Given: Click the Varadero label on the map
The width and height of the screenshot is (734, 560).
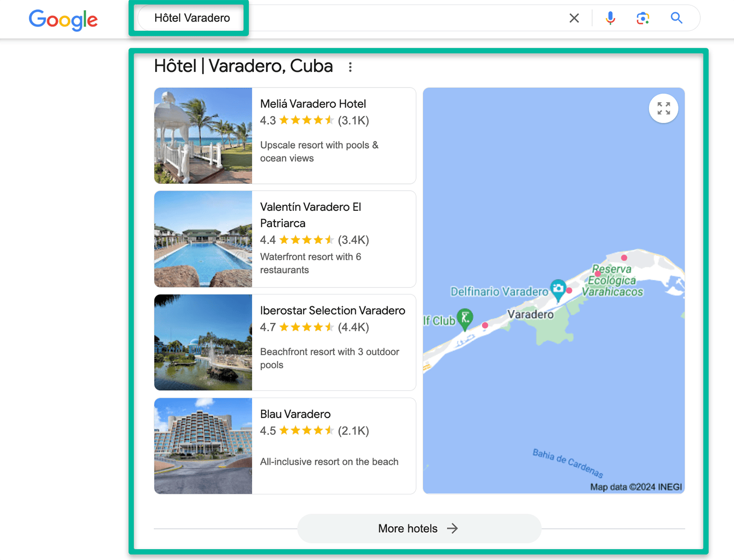Looking at the screenshot, I should (x=530, y=314).
